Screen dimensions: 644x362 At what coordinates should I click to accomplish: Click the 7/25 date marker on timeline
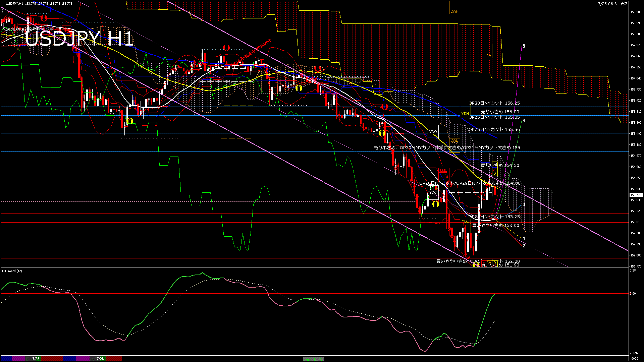[x=36, y=359]
